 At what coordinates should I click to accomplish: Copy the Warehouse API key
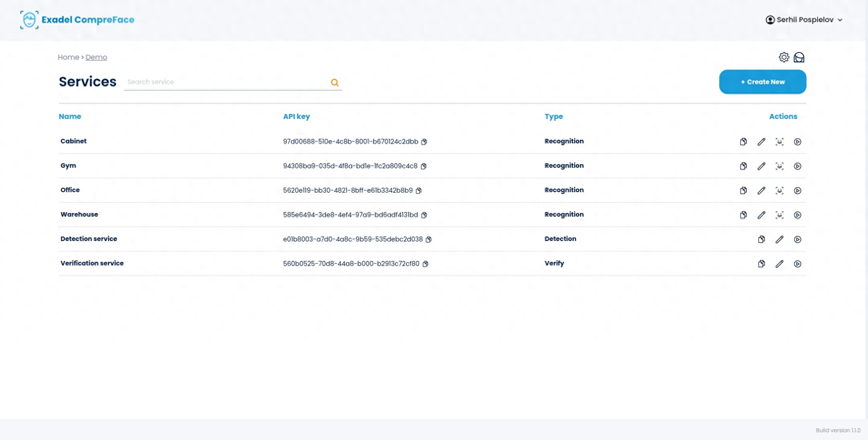click(x=424, y=215)
